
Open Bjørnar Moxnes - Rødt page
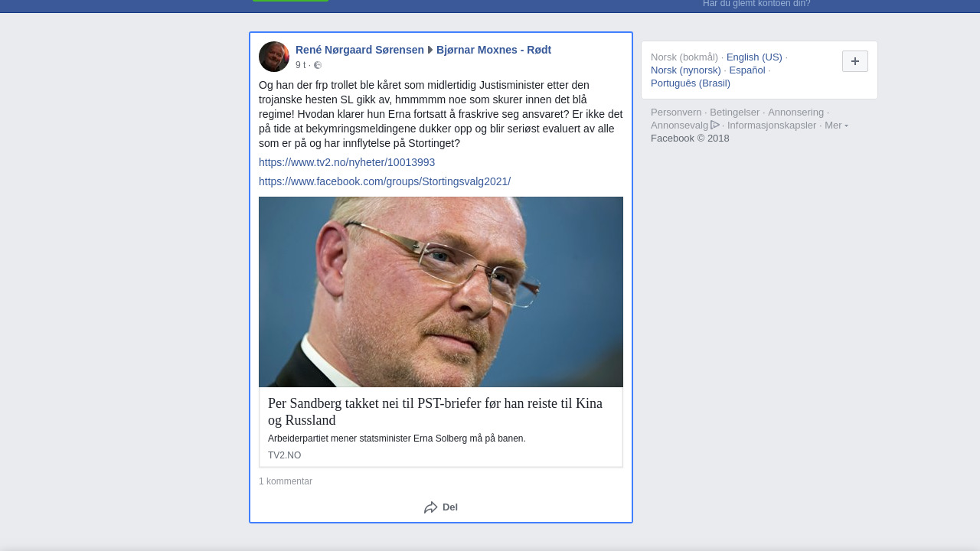pyautogui.click(x=494, y=50)
